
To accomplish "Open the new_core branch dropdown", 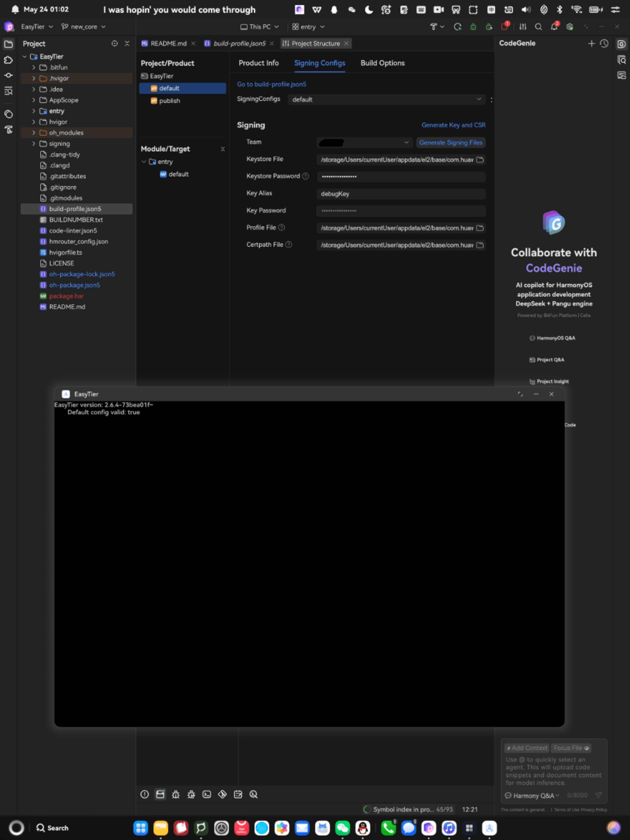I will [84, 27].
